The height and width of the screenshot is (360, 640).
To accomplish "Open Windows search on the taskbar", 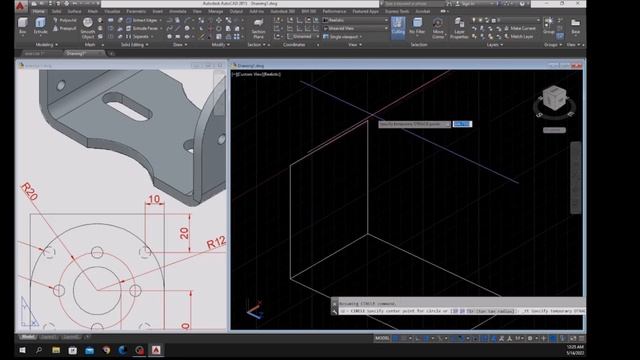I will tap(39, 350).
